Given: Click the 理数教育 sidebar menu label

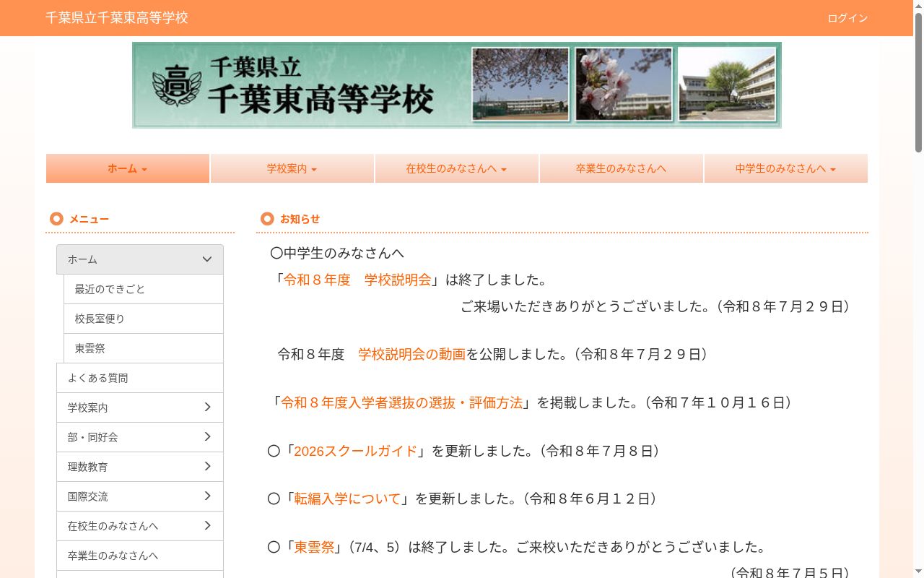Looking at the screenshot, I should [88, 467].
